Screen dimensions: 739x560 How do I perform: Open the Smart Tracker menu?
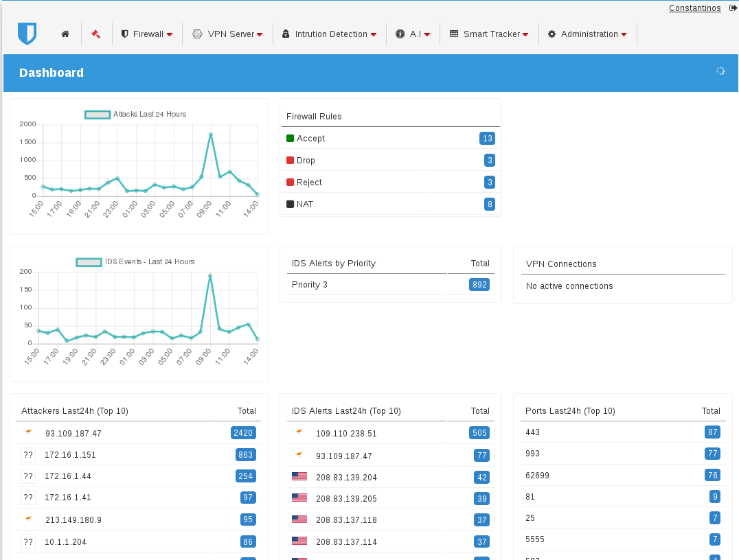point(489,34)
